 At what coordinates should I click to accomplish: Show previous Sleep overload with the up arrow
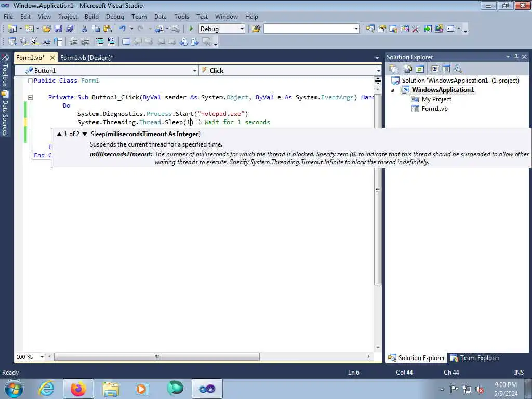[x=59, y=134]
